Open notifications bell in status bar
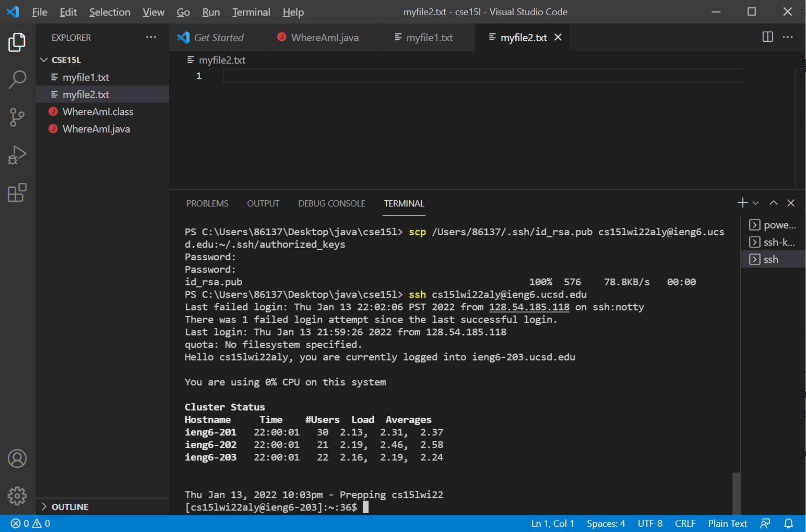Viewport: 806px width, 532px height. click(789, 523)
